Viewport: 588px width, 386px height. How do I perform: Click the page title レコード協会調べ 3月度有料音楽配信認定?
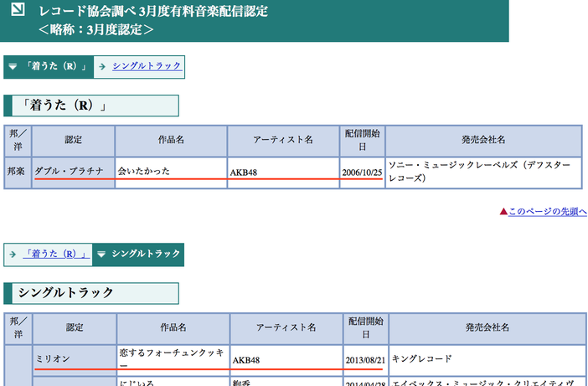(153, 11)
